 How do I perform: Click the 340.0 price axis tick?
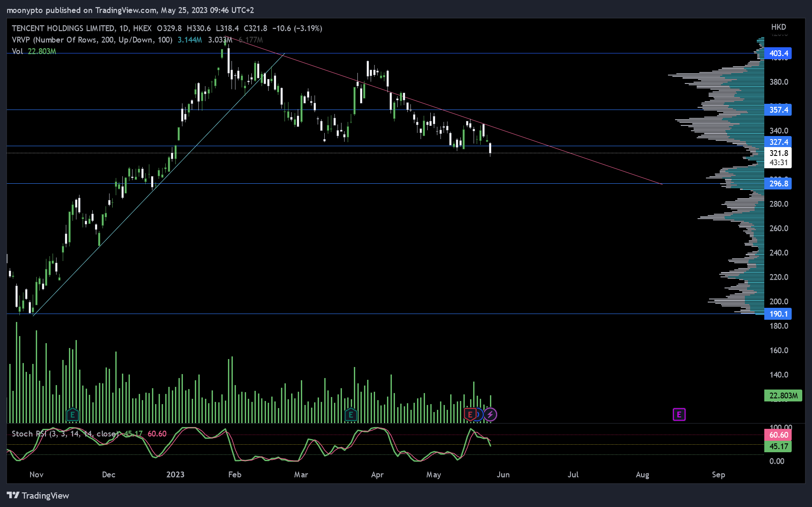779,131
